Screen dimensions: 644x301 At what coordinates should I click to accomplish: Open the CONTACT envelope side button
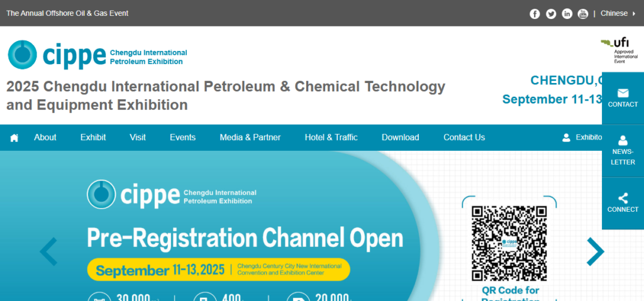coord(623,98)
